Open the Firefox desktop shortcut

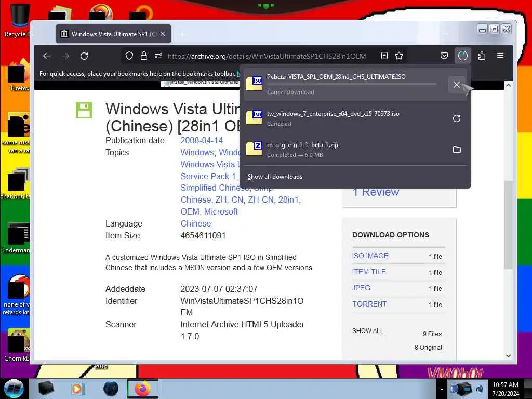pyautogui.click(x=19, y=75)
